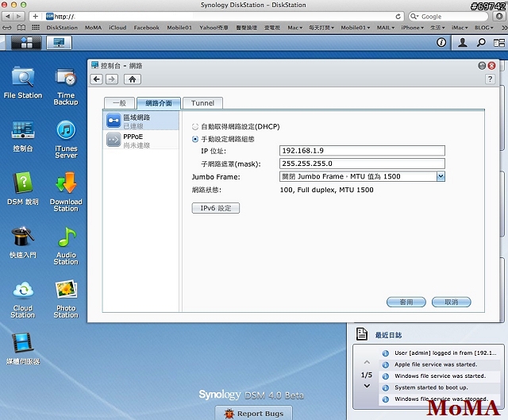Click the Safari URL address field
Screen dimensions: 508x420
[219, 16]
